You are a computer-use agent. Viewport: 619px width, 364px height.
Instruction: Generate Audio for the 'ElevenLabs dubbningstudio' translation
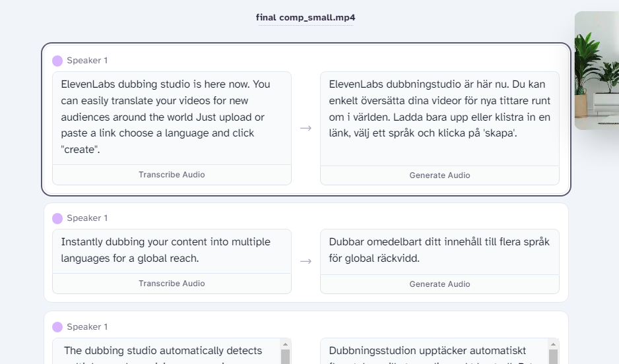(440, 175)
